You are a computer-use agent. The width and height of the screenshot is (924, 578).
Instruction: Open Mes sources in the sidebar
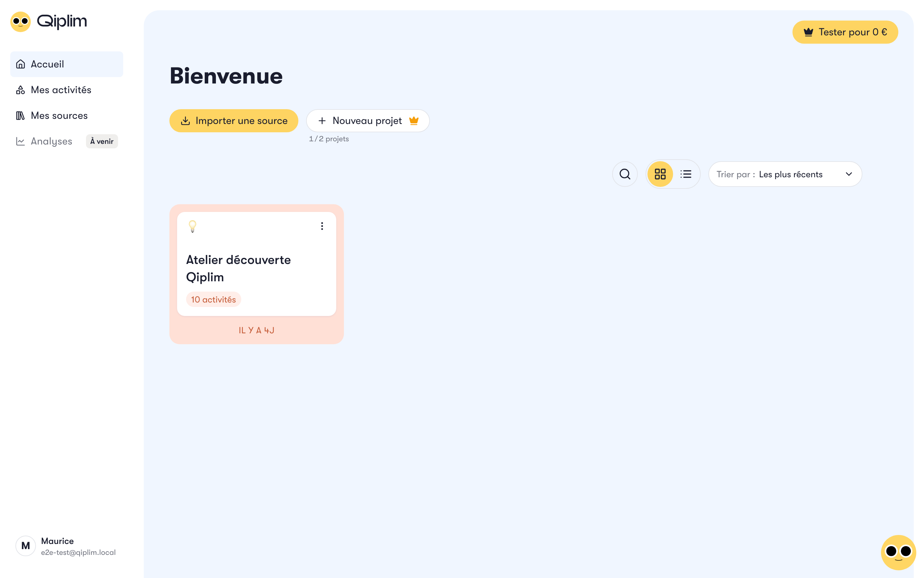[66, 116]
